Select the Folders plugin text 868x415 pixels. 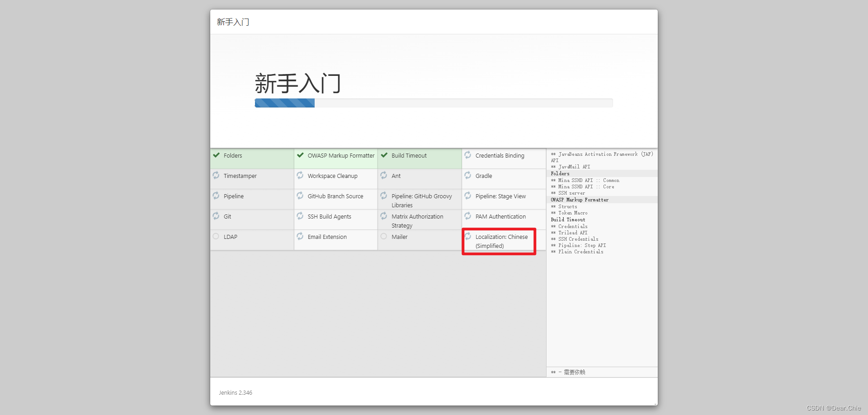pos(233,156)
